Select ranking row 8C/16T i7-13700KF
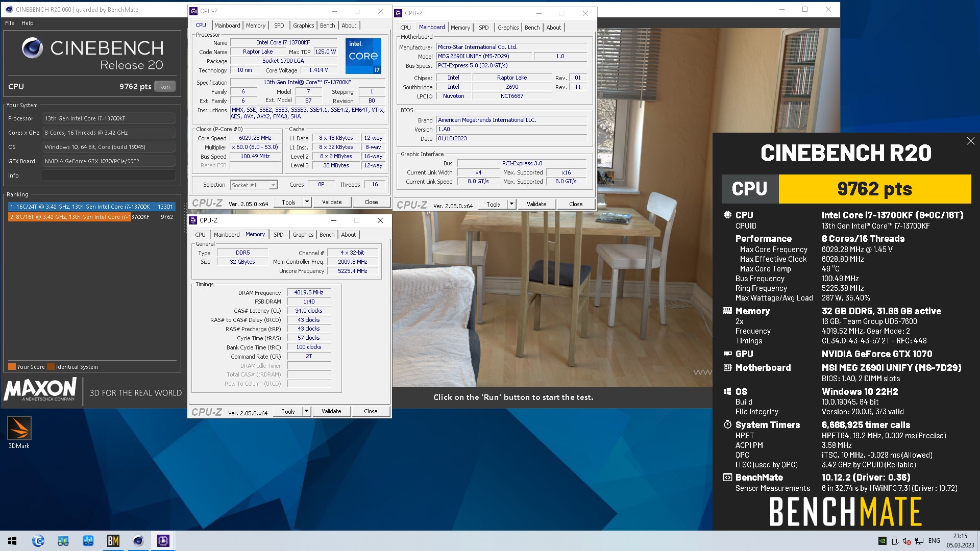Image resolution: width=980 pixels, height=551 pixels. 92,217
